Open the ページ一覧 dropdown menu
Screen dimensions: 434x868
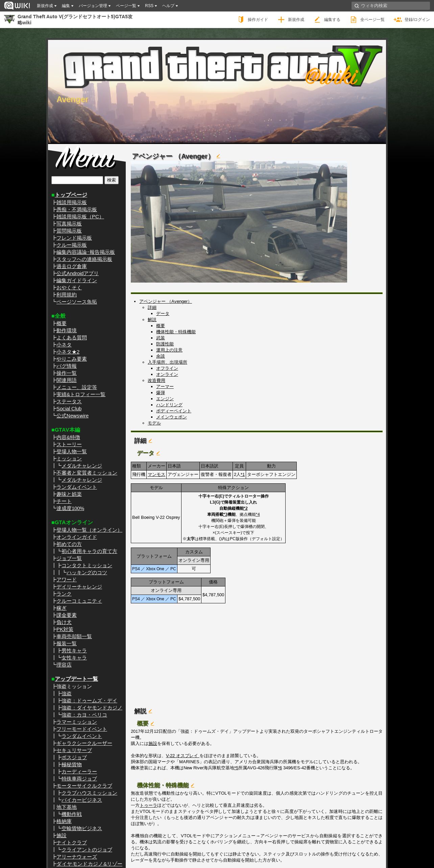pyautogui.click(x=128, y=6)
